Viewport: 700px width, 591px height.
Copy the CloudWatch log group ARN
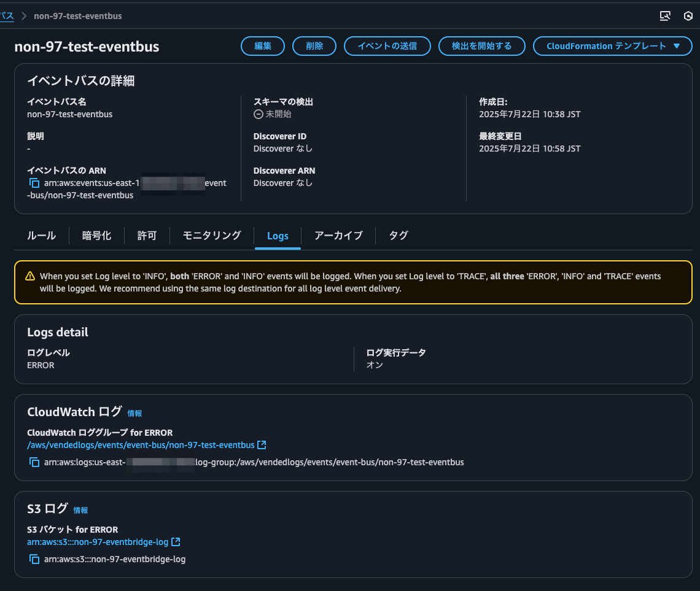coord(34,462)
